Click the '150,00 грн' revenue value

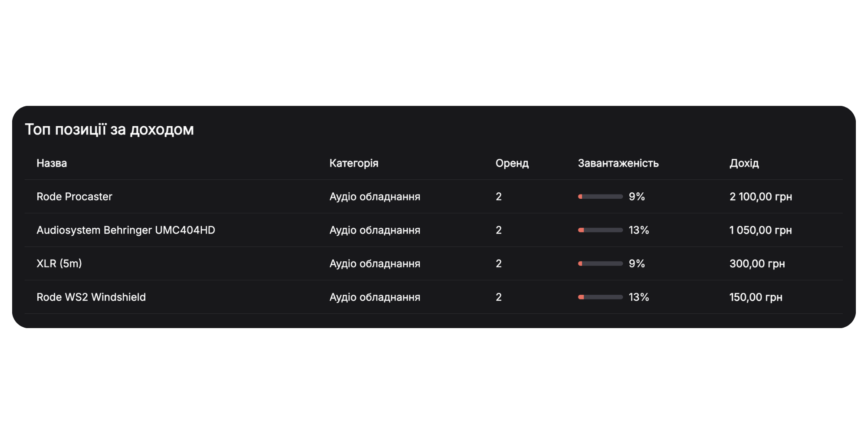point(756,297)
